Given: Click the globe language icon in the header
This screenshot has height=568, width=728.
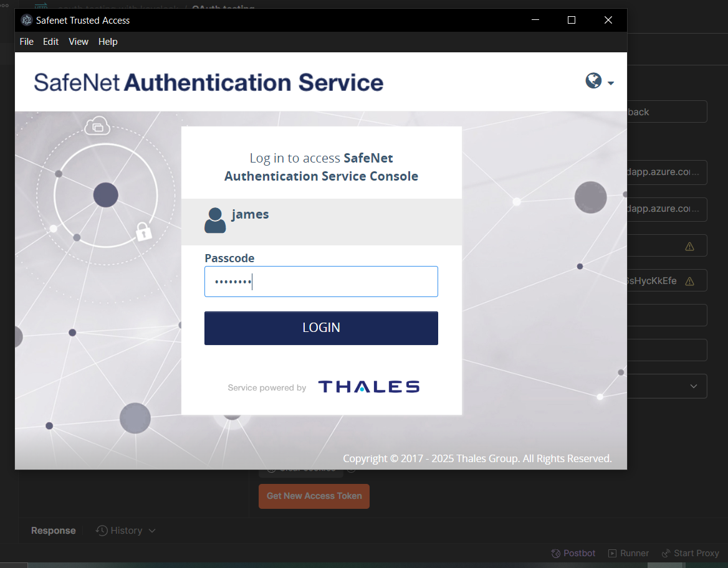Looking at the screenshot, I should click(593, 80).
